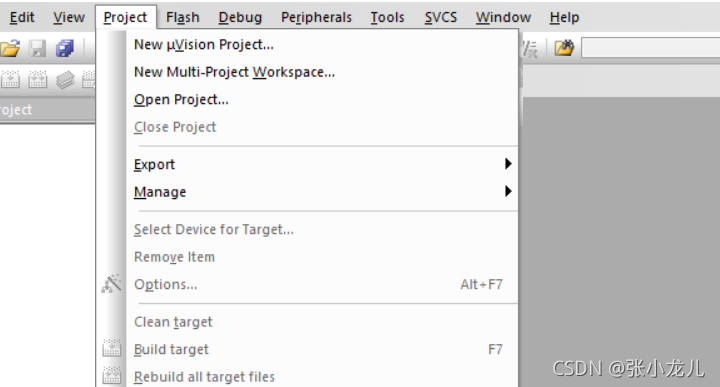Screen dimensions: 720x387
Task: Click the search input field in toolbar
Action: (651, 48)
